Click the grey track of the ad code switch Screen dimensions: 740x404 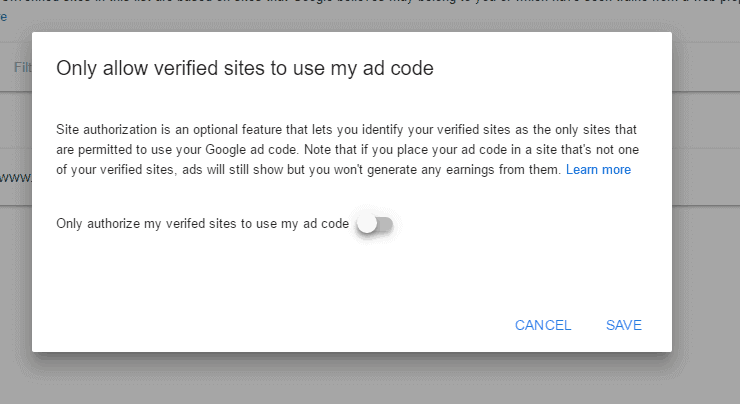tap(386, 225)
